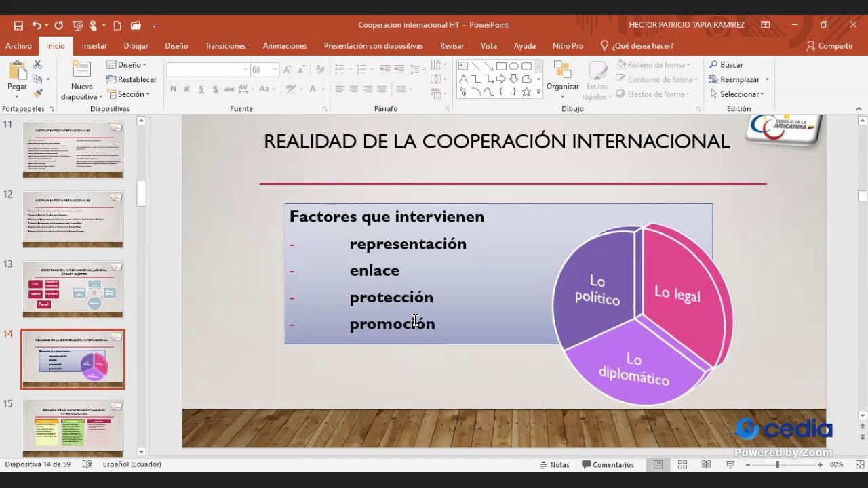Save the presentation using the floppy disk icon

pyautogui.click(x=18, y=25)
